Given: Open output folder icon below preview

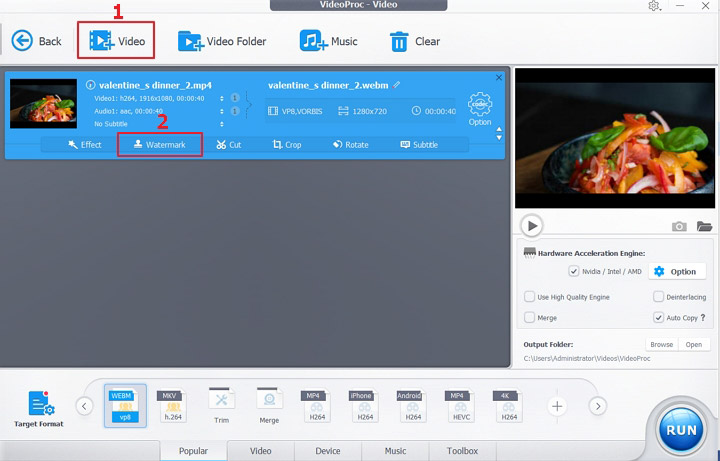Looking at the screenshot, I should 704,226.
